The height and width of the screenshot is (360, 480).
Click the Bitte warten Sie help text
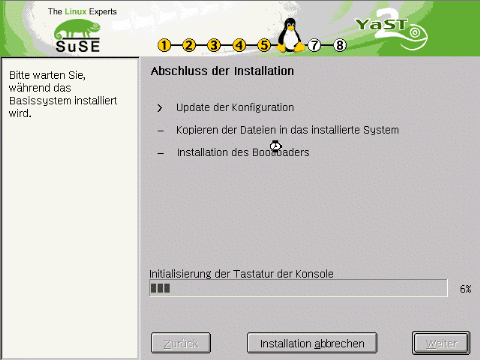pos(63,94)
